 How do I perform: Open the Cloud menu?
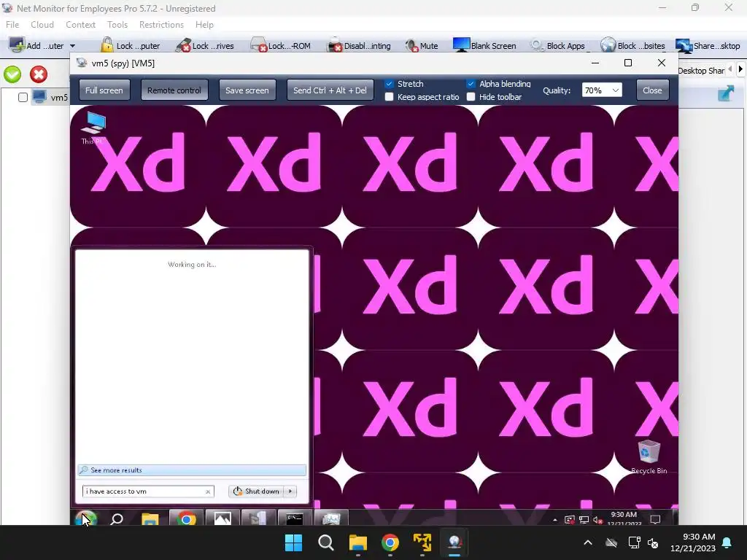tap(42, 24)
